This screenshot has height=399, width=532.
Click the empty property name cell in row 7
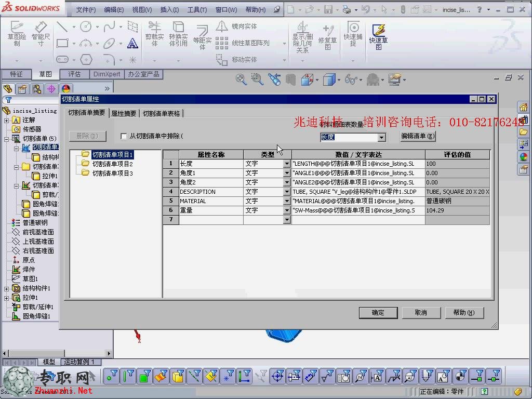[211, 220]
